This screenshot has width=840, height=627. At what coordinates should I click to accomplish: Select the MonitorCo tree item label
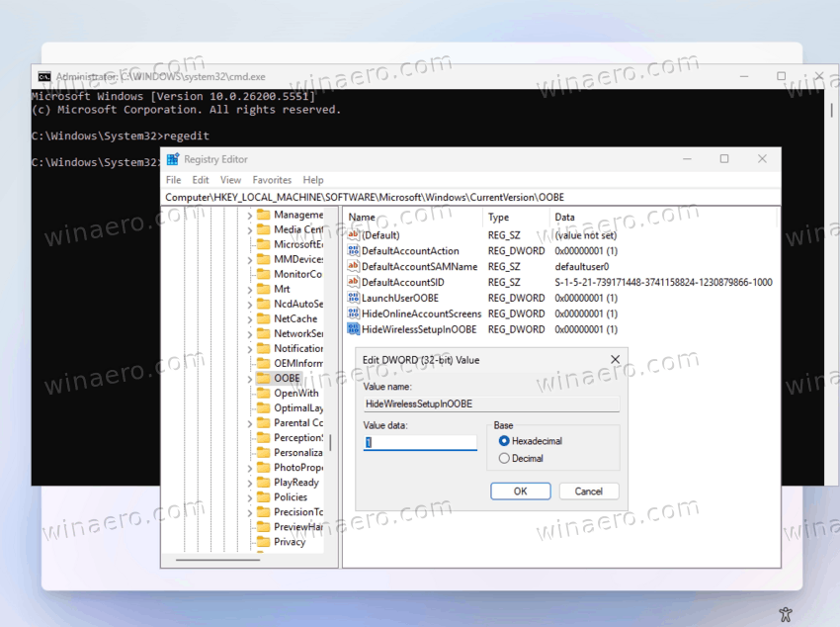click(x=297, y=274)
